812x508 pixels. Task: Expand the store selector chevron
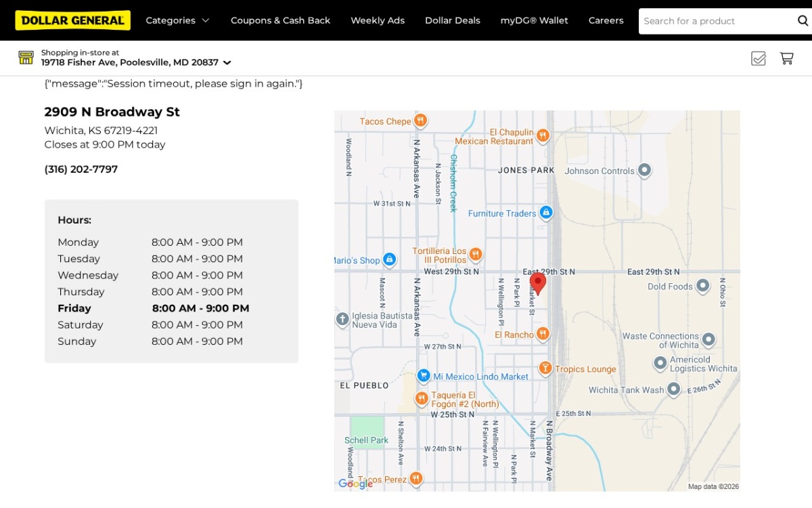coord(227,62)
